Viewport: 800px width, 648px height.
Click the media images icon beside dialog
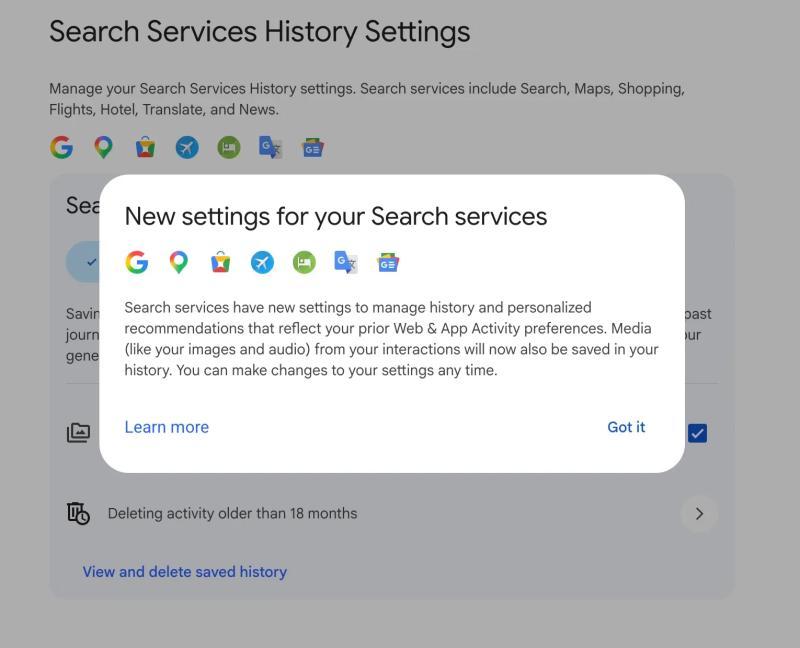click(79, 433)
